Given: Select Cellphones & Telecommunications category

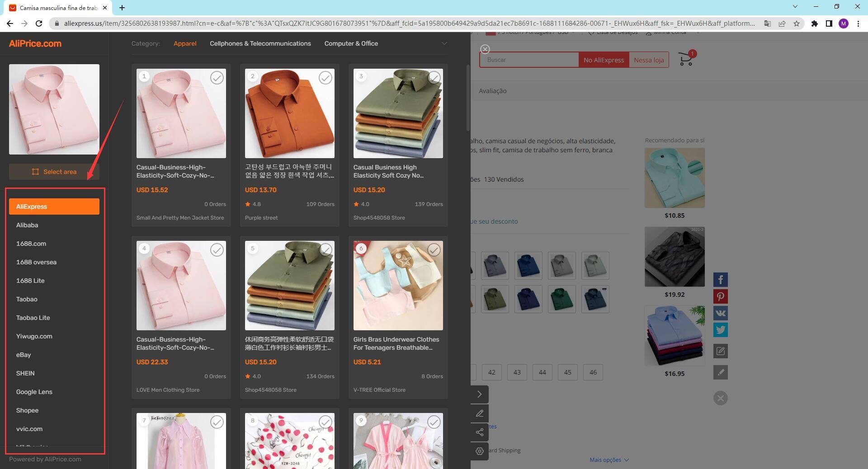Looking at the screenshot, I should tap(260, 43).
